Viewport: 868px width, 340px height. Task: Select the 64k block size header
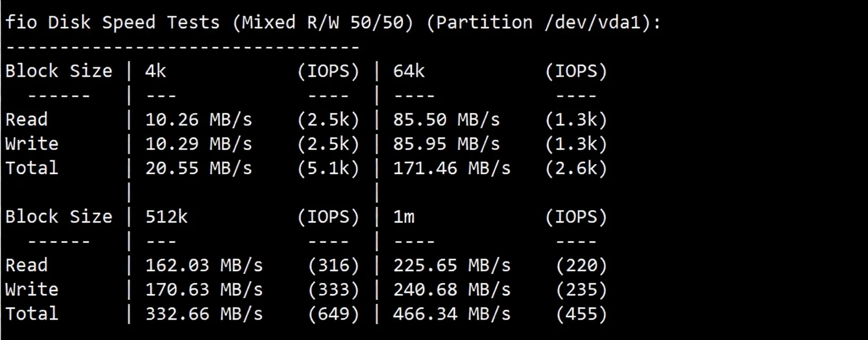[x=408, y=71]
